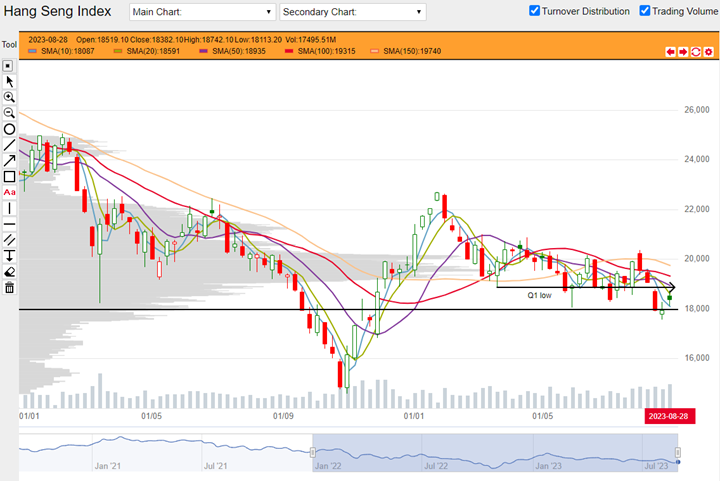Viewport: 720px width, 481px height.
Task: Open the Secondary Chart dropdown
Action: click(353, 12)
